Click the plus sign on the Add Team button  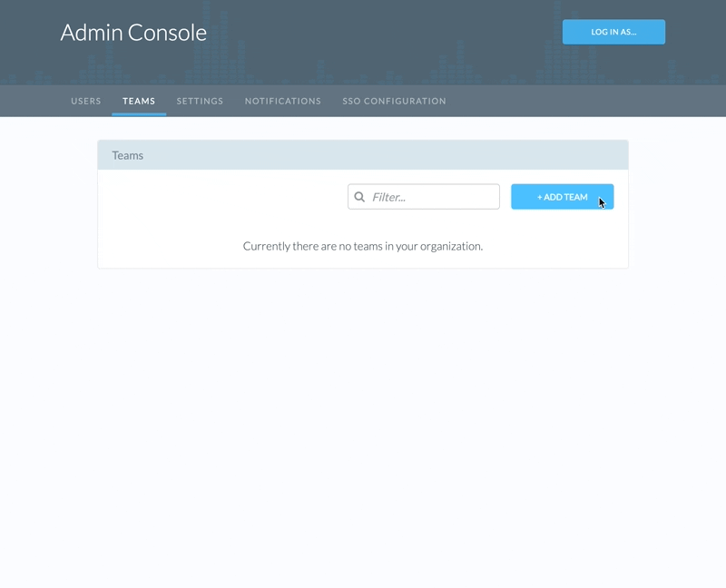pos(539,197)
